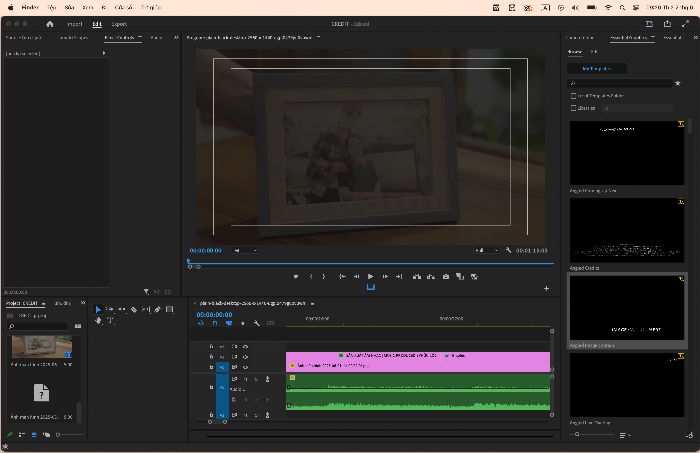Enable the Libraries checkbox
The image size is (700, 453).
point(573,108)
